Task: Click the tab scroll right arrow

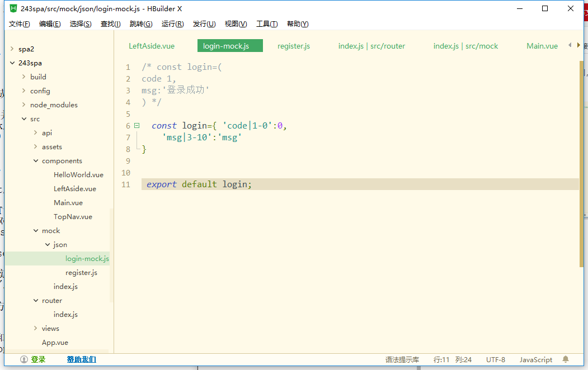Action: (578, 45)
